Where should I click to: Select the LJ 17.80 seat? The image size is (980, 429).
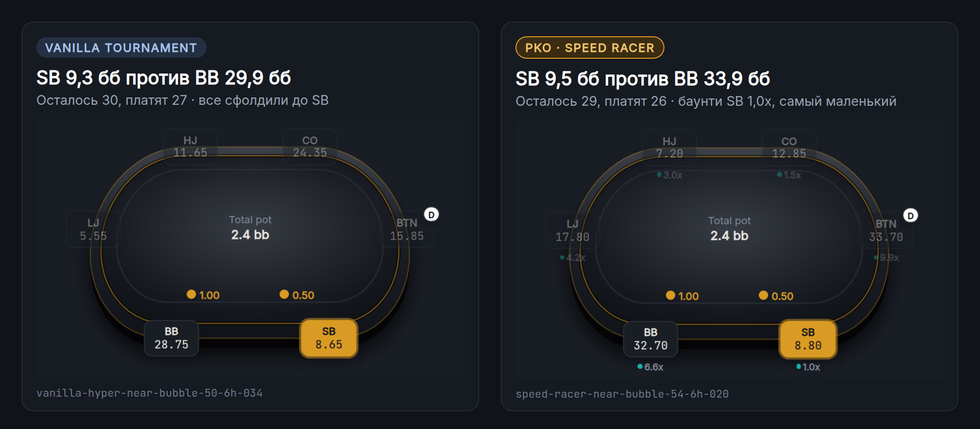point(572,231)
